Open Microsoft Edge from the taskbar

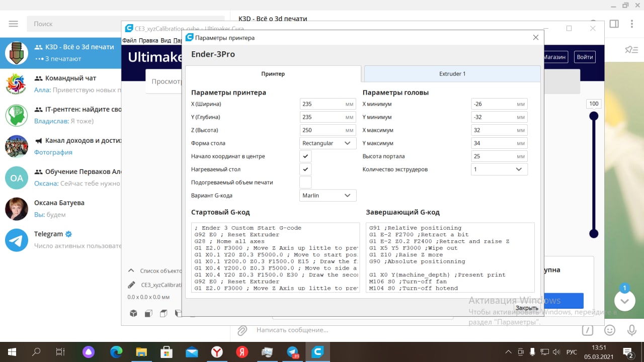pyautogui.click(x=116, y=352)
